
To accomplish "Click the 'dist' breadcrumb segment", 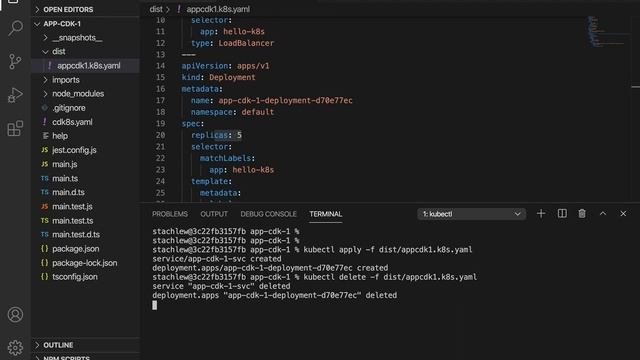I will pos(156,9).
